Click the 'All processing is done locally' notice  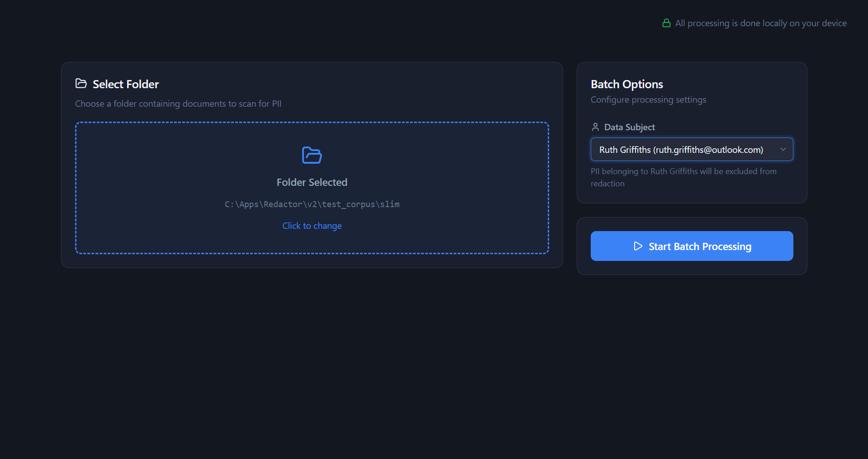point(760,23)
